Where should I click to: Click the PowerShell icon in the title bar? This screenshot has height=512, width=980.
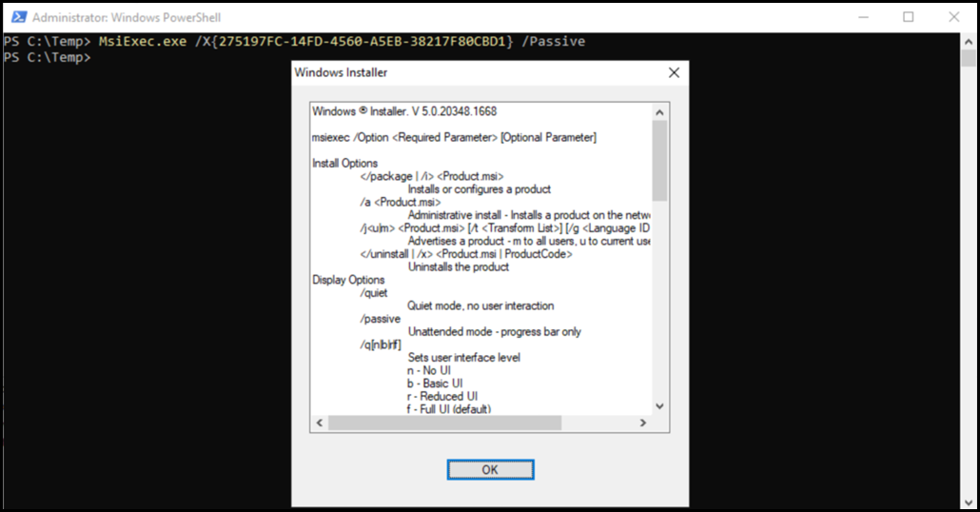pos(15,17)
